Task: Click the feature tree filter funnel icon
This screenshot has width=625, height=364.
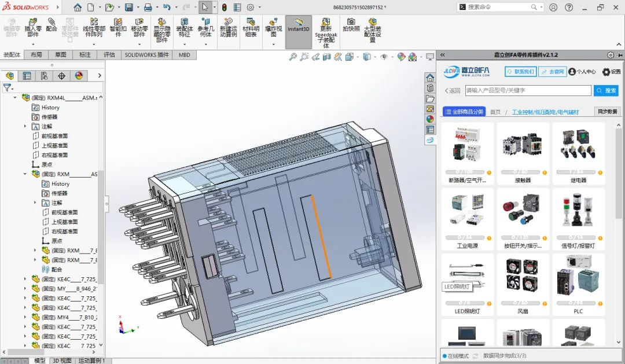Action: [7, 87]
